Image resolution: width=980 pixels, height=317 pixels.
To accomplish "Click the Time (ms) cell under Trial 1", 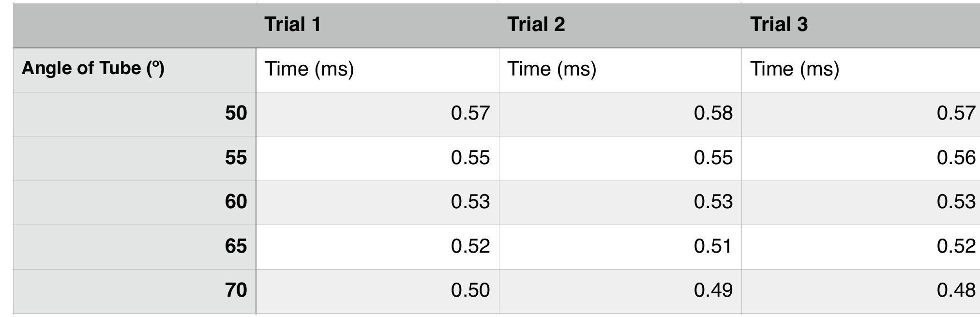I will 377,69.
